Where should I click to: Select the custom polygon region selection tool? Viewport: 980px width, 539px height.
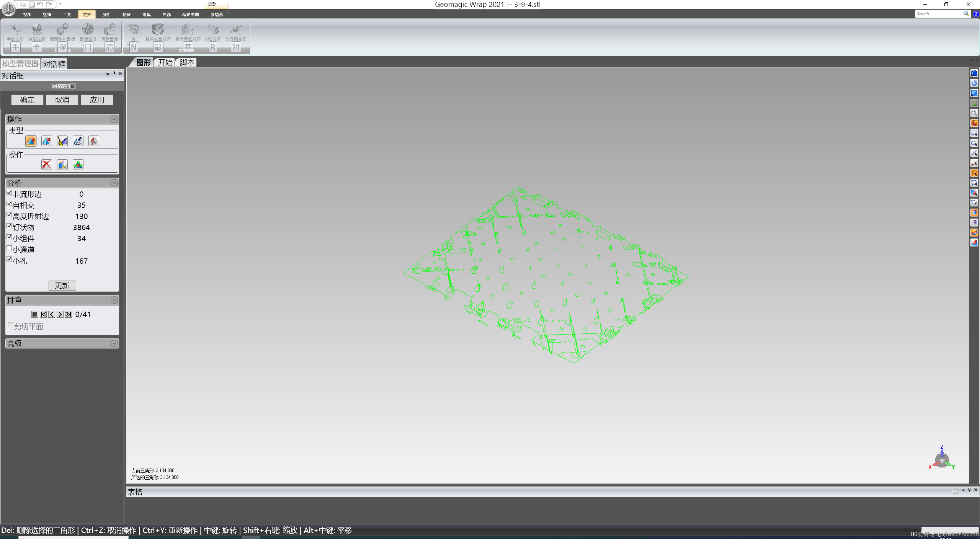tap(974, 183)
